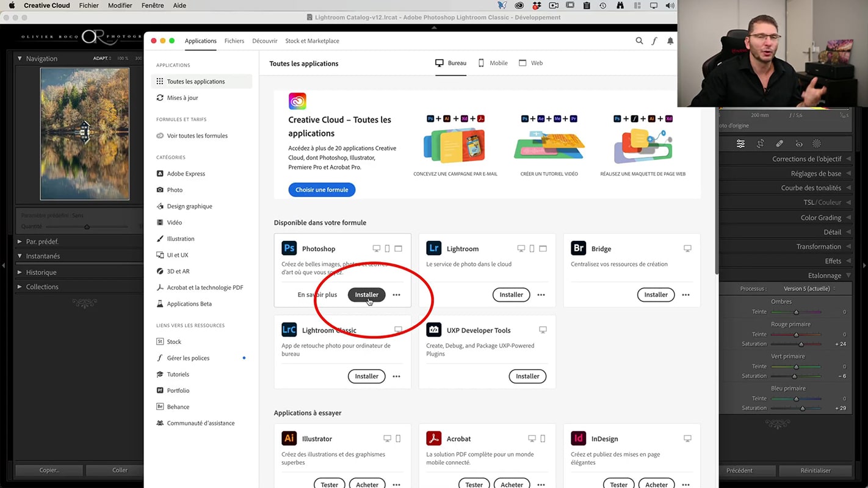The width and height of the screenshot is (868, 488).
Task: Install Photoshop
Action: click(x=367, y=295)
